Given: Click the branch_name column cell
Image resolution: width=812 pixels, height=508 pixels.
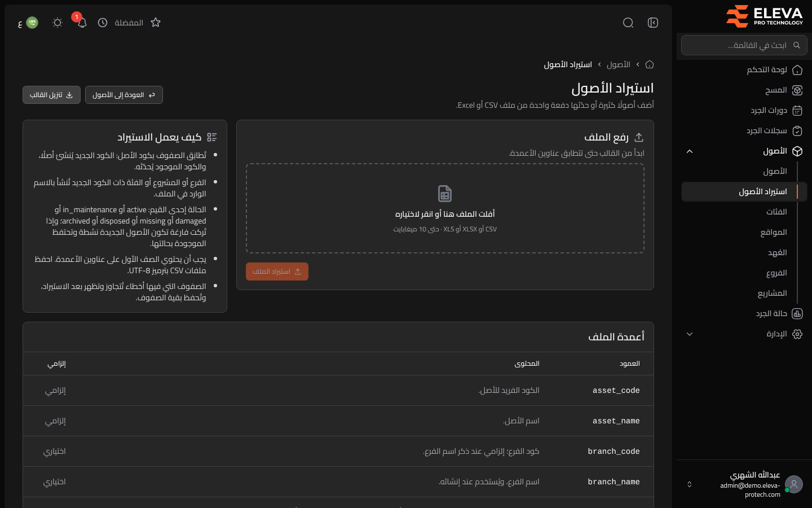Looking at the screenshot, I should (614, 482).
